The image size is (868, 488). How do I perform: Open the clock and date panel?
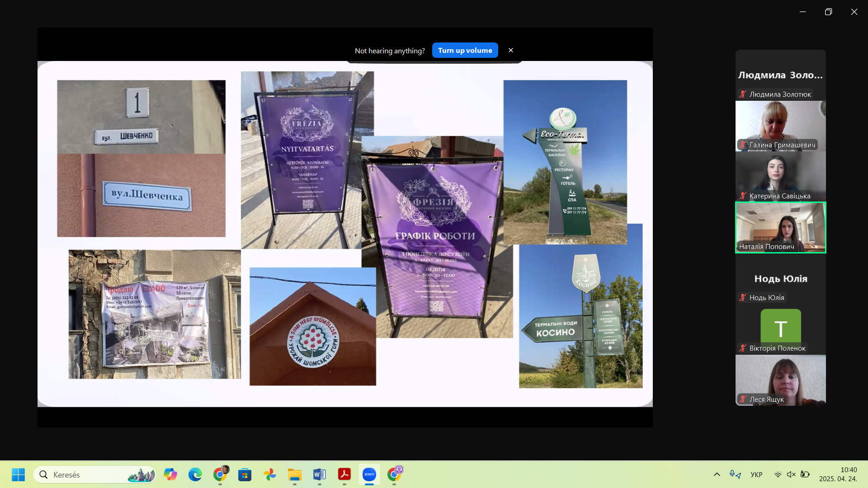tap(838, 474)
